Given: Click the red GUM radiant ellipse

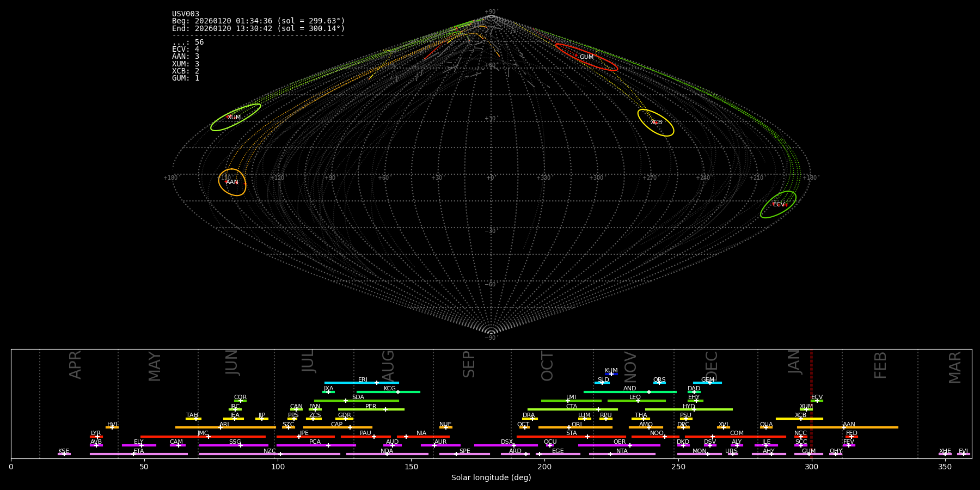Looking at the screenshot, I should click(x=586, y=57).
